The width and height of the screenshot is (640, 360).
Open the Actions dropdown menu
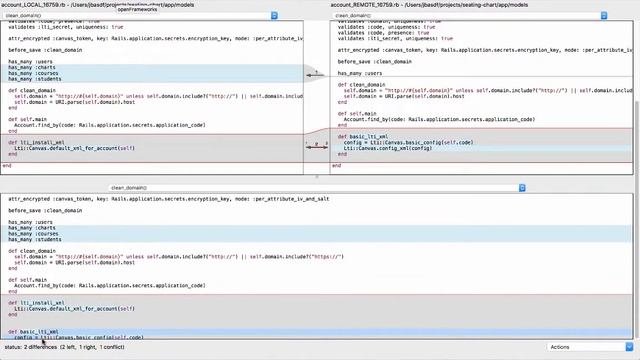click(x=590, y=347)
